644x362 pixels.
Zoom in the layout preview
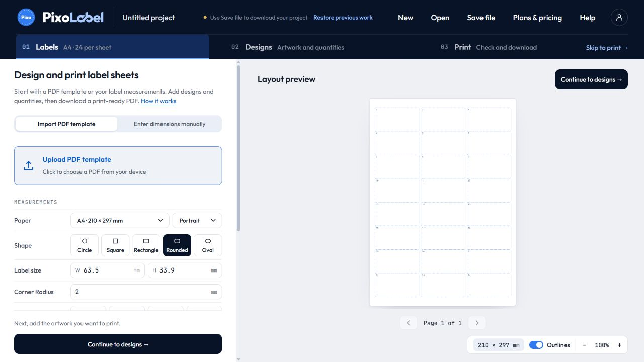(x=619, y=345)
